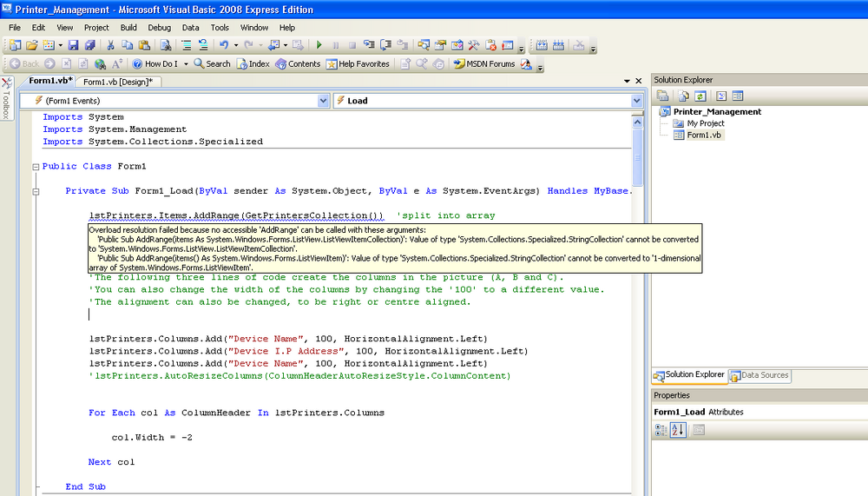Click the MSDN Forums button
The height and width of the screenshot is (496, 868).
[484, 63]
